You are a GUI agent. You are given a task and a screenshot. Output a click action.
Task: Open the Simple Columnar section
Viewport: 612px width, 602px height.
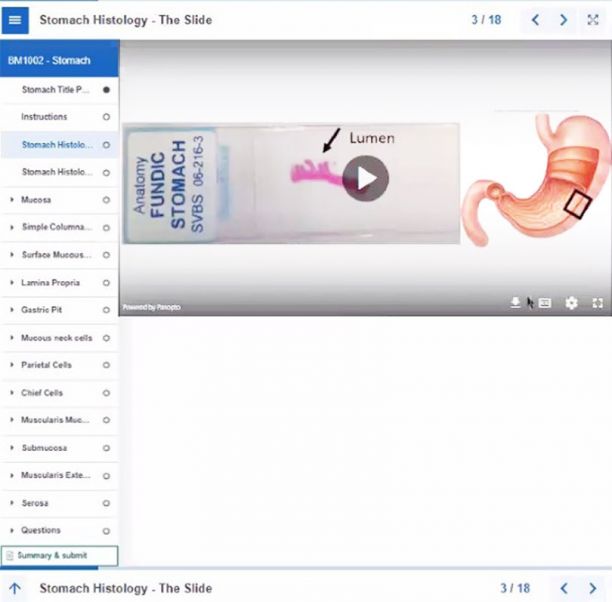click(x=60, y=227)
